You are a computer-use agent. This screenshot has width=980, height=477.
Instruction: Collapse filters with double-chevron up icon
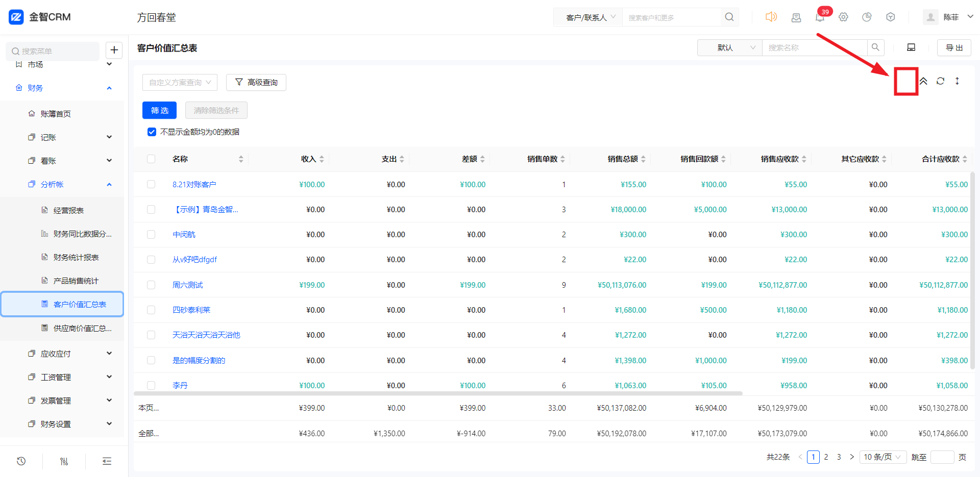point(923,81)
